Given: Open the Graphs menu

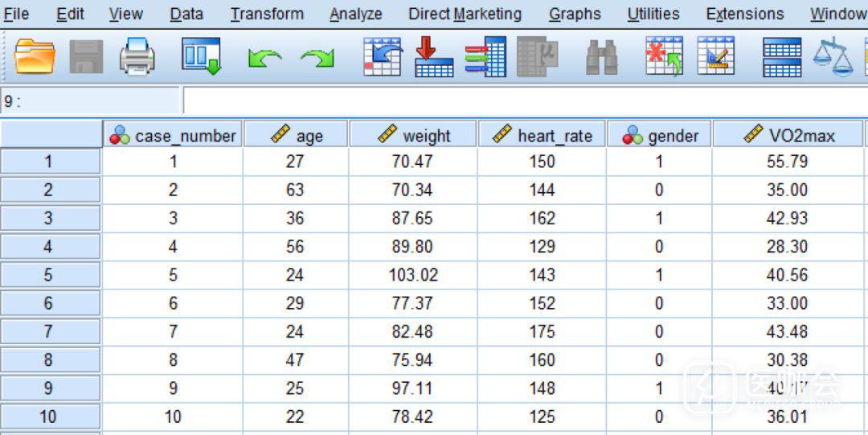Looking at the screenshot, I should [575, 14].
